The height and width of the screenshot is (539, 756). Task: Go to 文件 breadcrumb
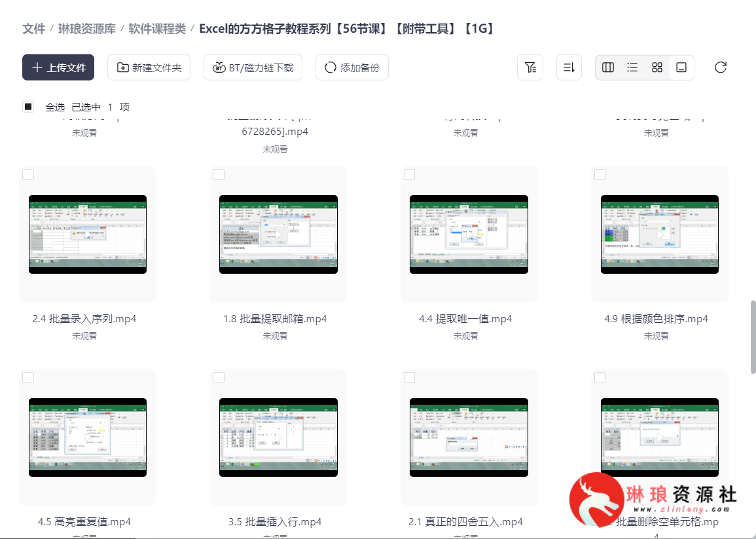[34, 29]
